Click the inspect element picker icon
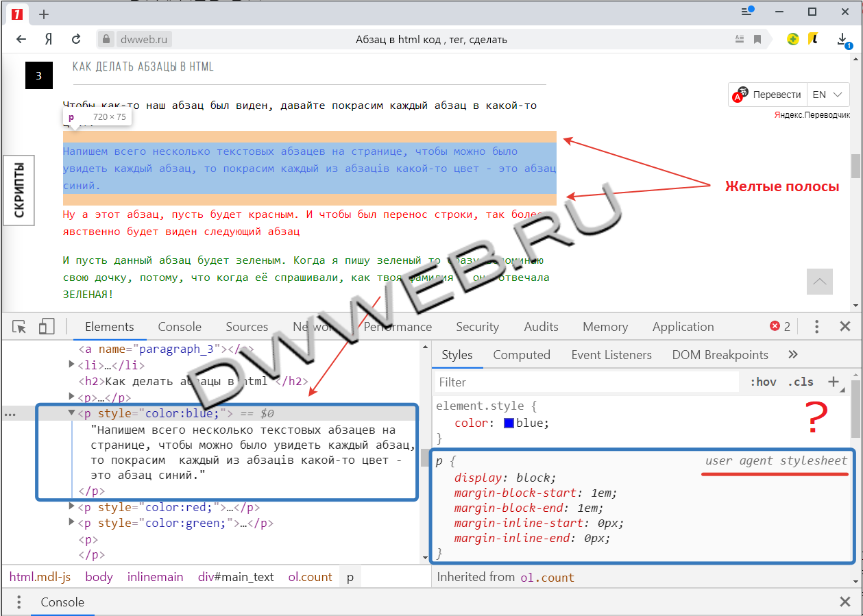This screenshot has width=863, height=616. coord(20,327)
